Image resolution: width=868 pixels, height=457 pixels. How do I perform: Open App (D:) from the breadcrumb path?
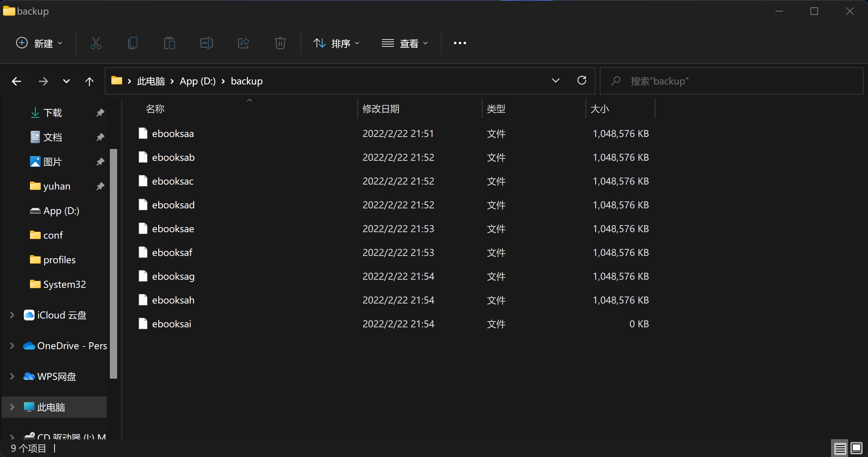pos(197,81)
